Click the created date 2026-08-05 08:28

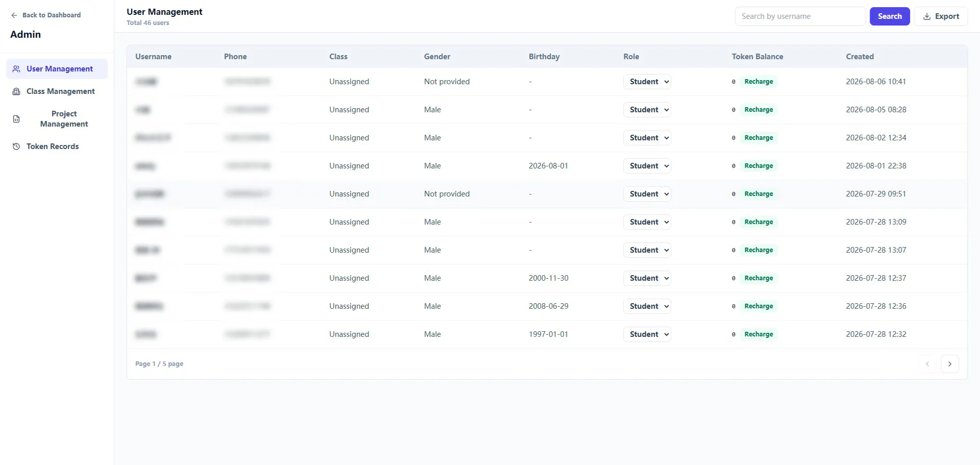[x=876, y=110]
